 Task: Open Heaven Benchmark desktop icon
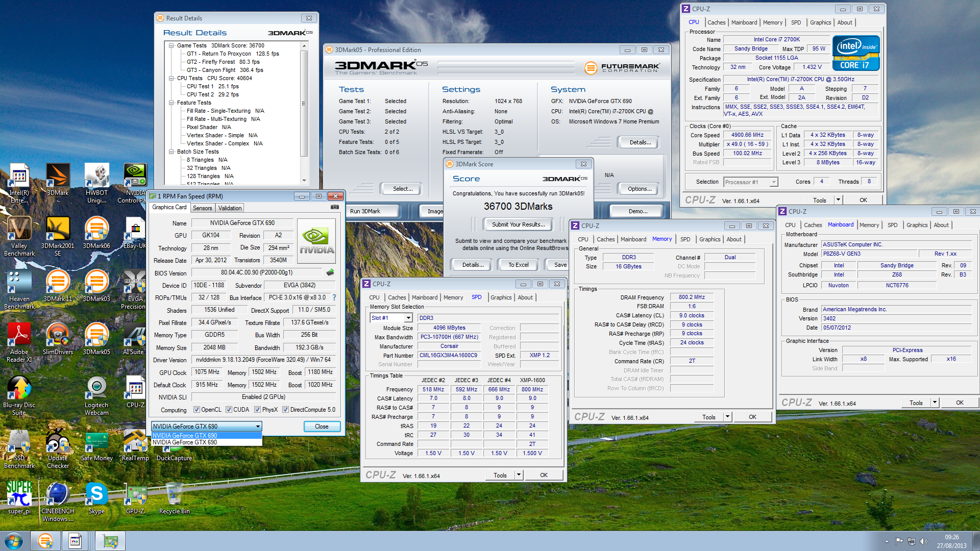[19, 289]
